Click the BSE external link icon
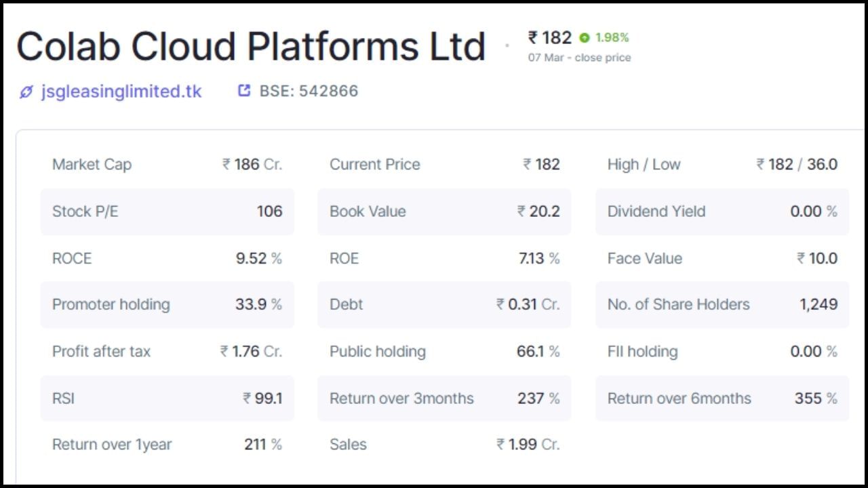868x488 pixels. point(244,91)
